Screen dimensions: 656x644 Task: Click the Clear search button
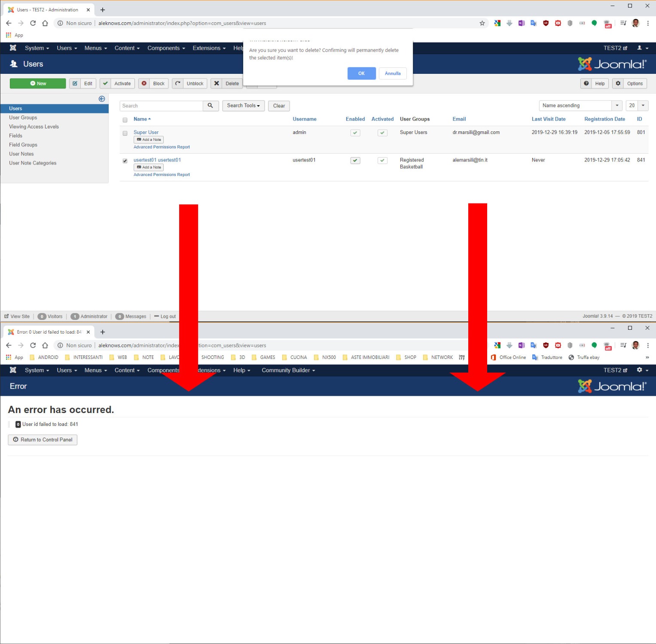[279, 106]
